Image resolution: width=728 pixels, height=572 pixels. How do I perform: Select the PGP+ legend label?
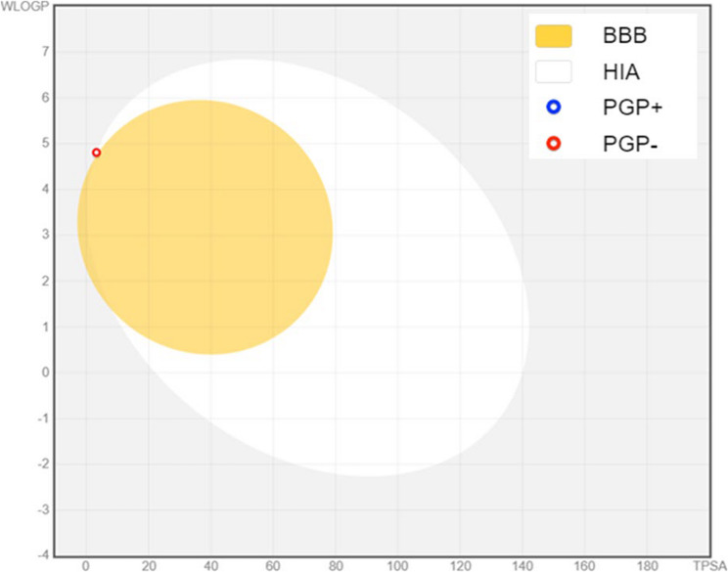[632, 108]
